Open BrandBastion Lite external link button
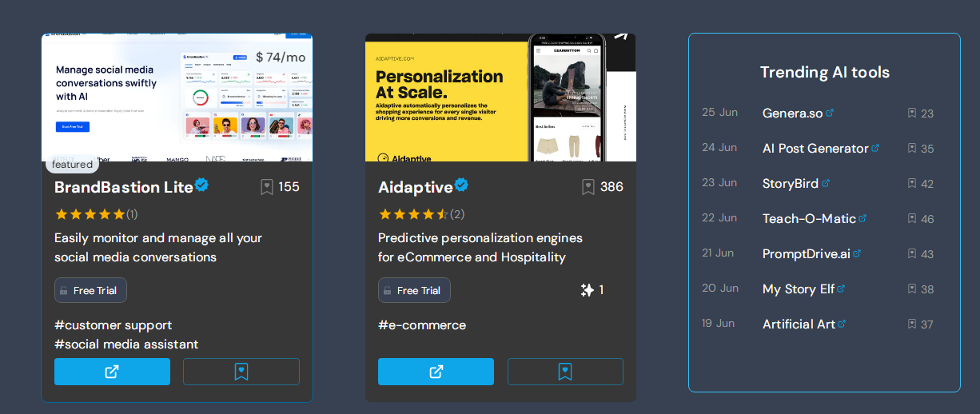The height and width of the screenshot is (414, 980). [112, 372]
